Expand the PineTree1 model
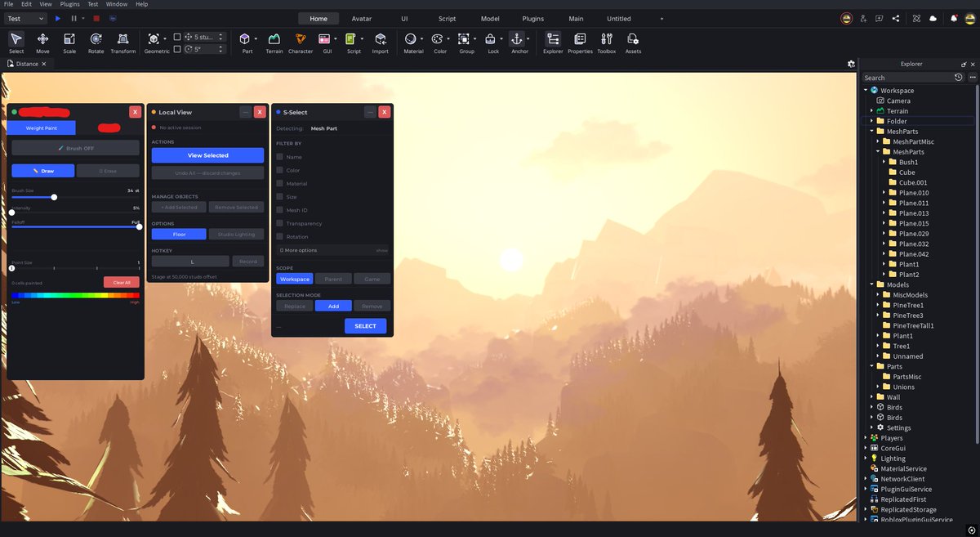The height and width of the screenshot is (537, 980). click(878, 305)
